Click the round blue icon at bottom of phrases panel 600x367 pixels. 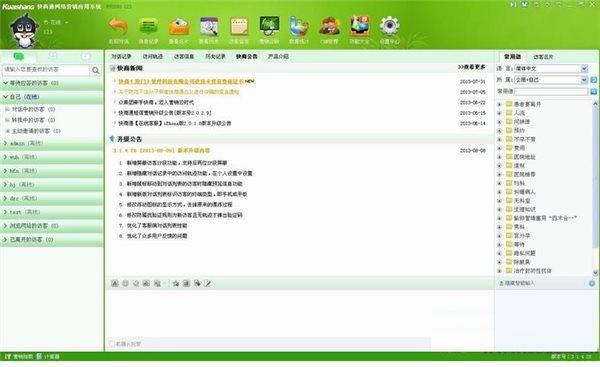[x=592, y=283]
